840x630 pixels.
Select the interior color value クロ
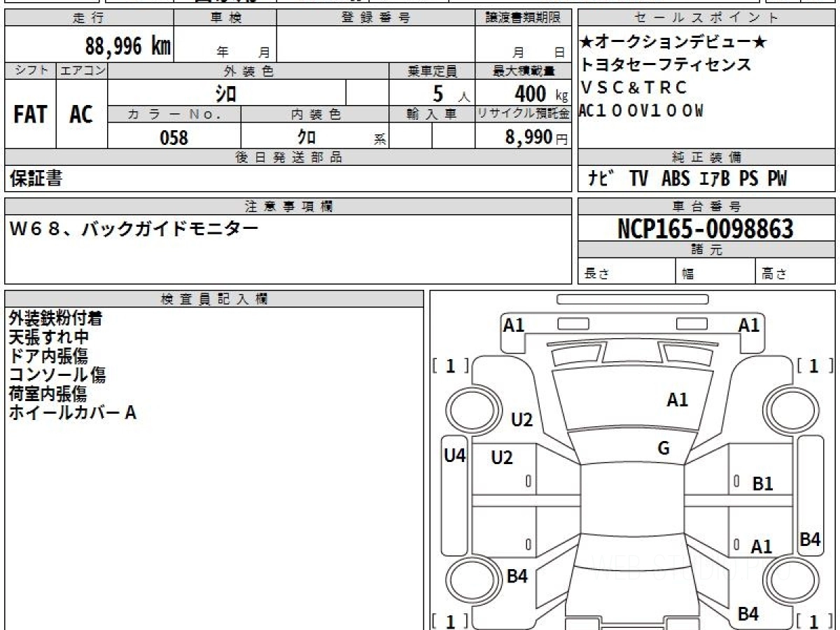[306, 138]
